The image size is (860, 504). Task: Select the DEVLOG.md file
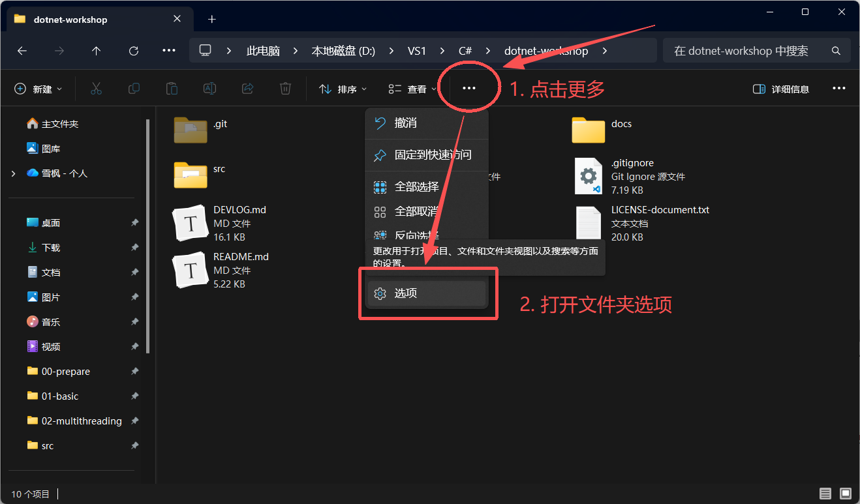click(x=220, y=223)
